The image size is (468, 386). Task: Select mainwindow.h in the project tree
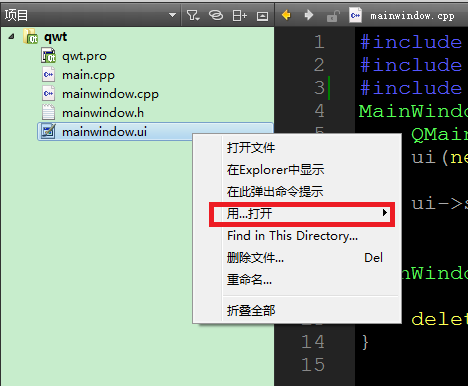click(x=103, y=113)
